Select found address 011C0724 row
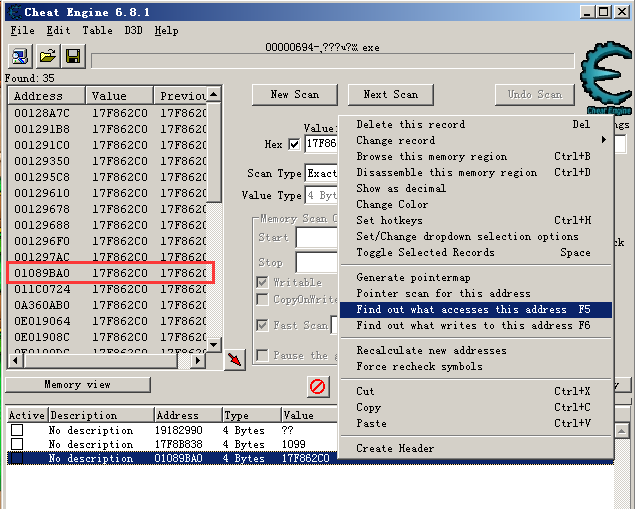Viewport: 635px width, 509px height. pos(109,289)
